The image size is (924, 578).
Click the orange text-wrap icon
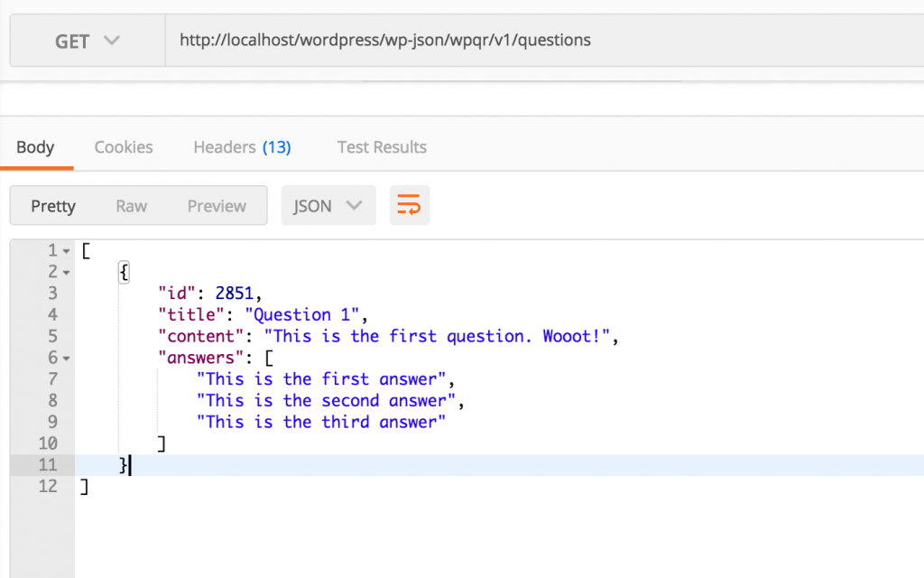point(409,205)
